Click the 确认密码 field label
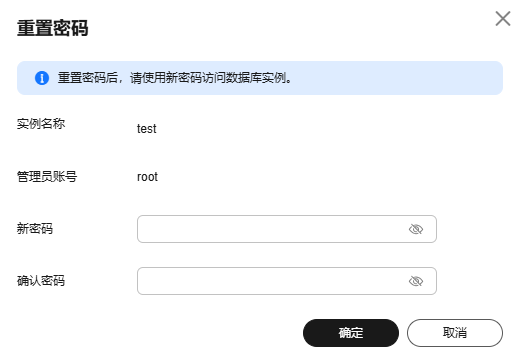528x362 pixels. [41, 281]
